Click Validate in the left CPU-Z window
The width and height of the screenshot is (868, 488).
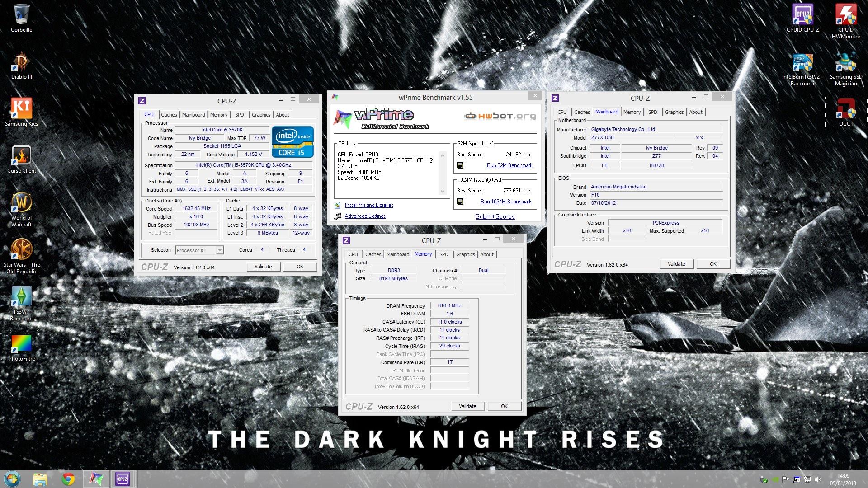(x=263, y=267)
